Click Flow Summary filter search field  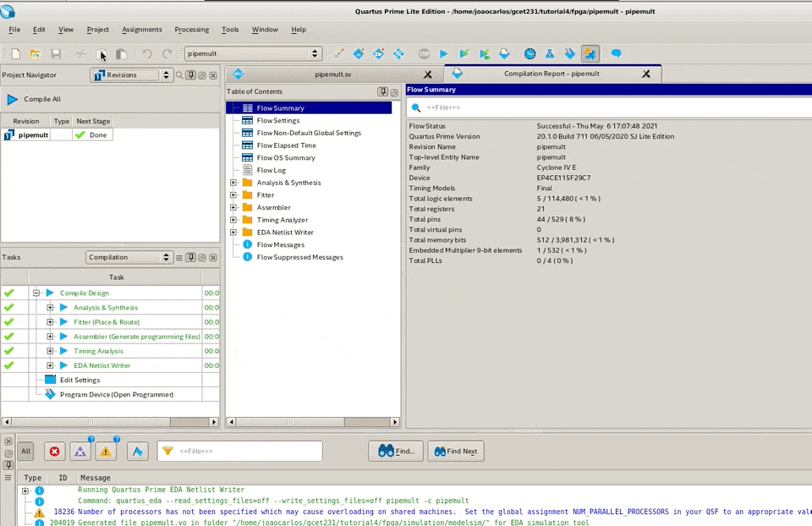click(608, 107)
